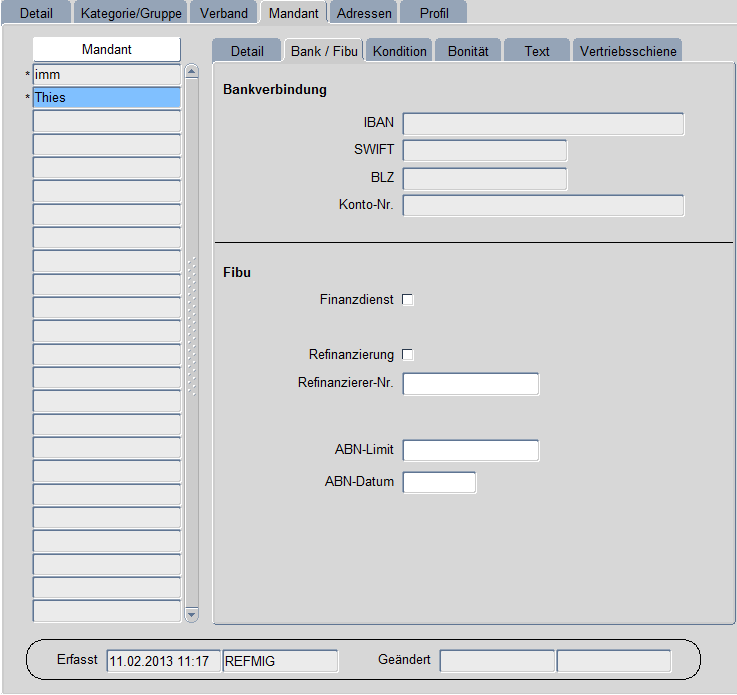Screen dimensions: 737x695
Task: Tick the Finanzdienst checkbox
Action: point(408,299)
